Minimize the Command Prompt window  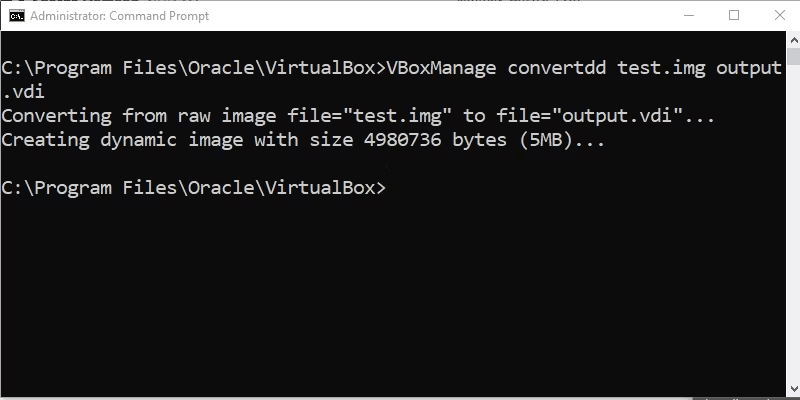tap(689, 15)
